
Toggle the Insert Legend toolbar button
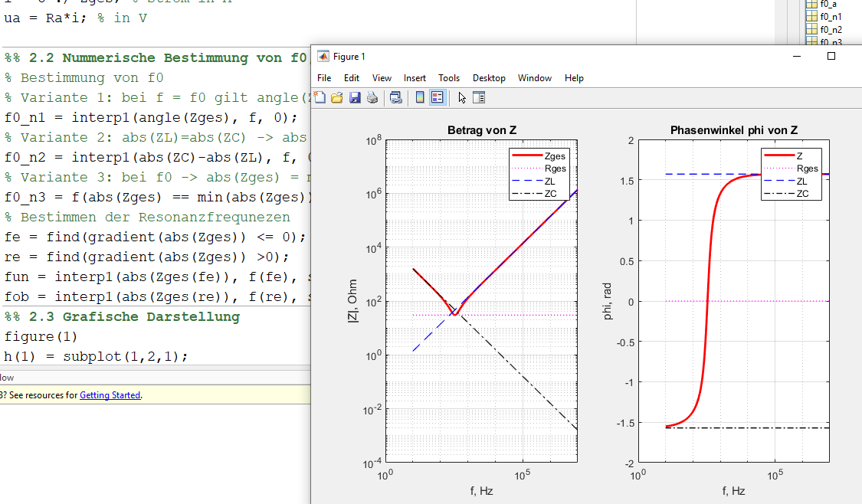pos(437,97)
